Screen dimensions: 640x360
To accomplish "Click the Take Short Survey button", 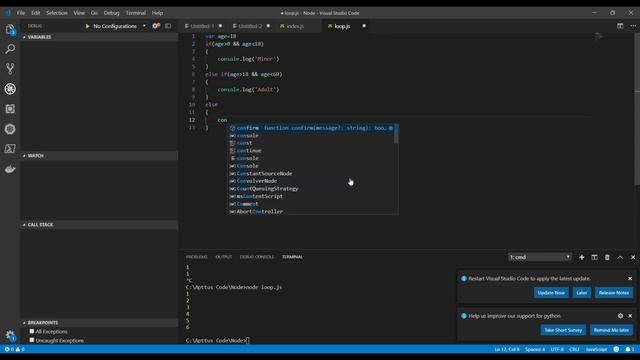I will 563,330.
